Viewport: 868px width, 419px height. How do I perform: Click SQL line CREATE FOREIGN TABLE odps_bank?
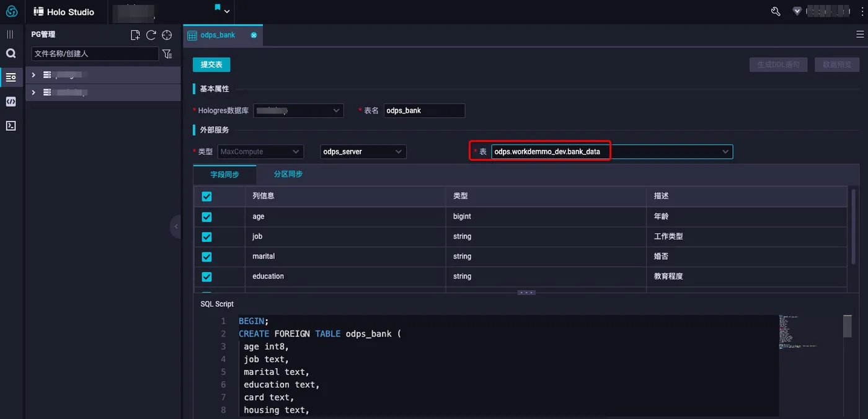coord(320,333)
